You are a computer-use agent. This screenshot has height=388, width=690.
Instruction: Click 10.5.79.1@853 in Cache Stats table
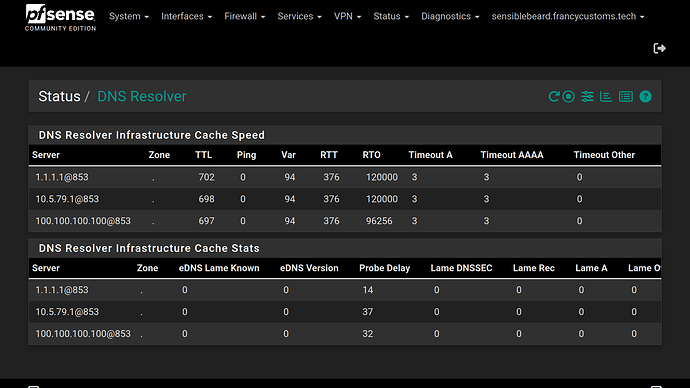pyautogui.click(x=67, y=312)
